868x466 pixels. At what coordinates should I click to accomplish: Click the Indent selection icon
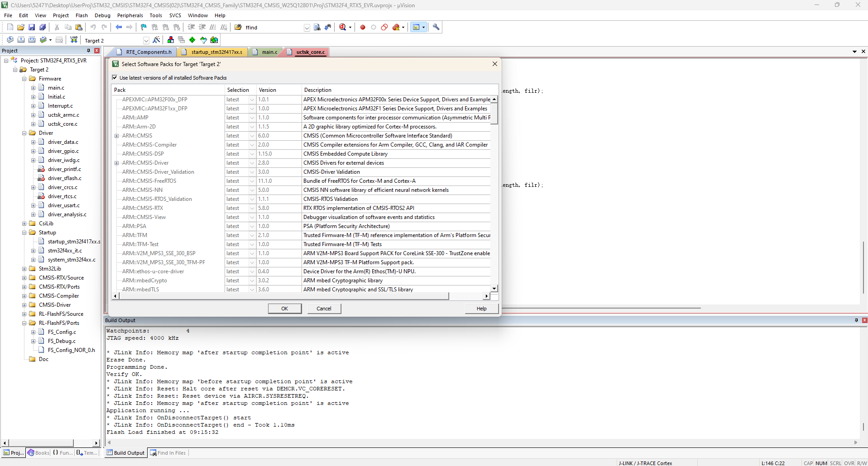pyautogui.click(x=191, y=27)
